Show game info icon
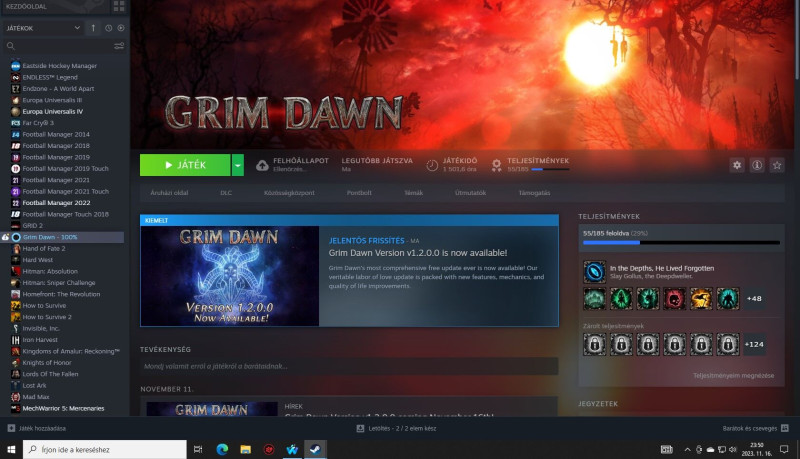Screen dimensions: 800x459 click(x=757, y=165)
